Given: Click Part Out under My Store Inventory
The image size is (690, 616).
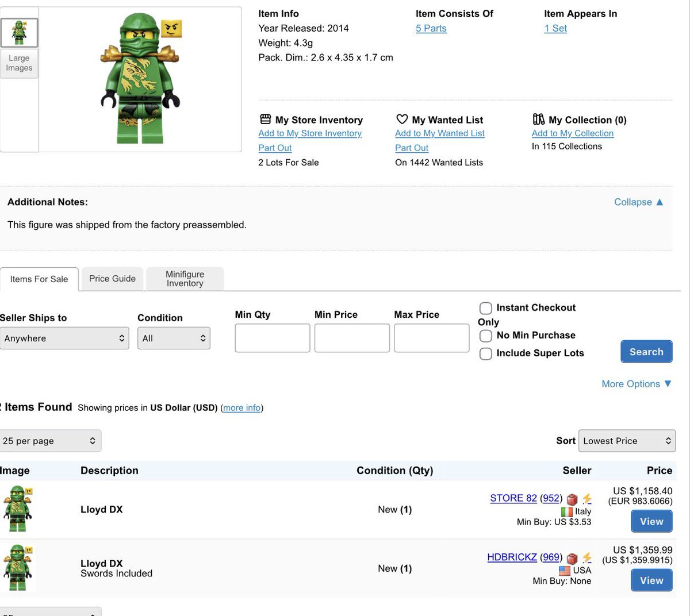Looking at the screenshot, I should pos(275,148).
